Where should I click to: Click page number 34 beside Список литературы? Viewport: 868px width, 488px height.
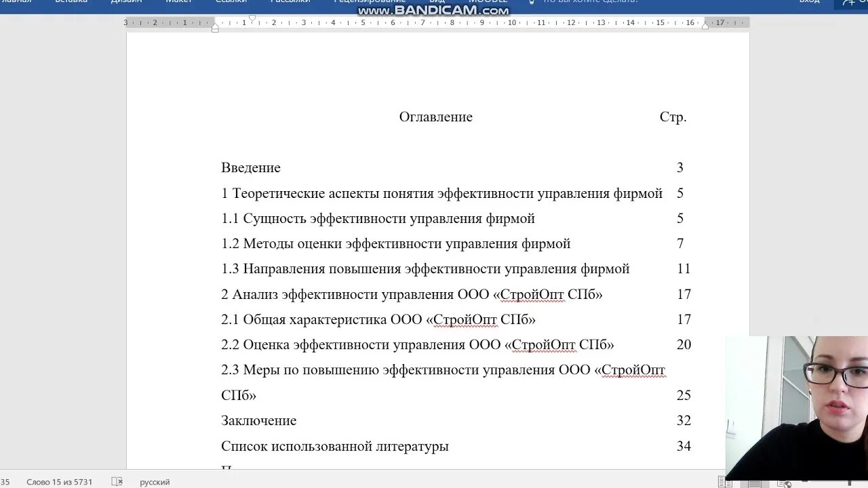tap(684, 446)
